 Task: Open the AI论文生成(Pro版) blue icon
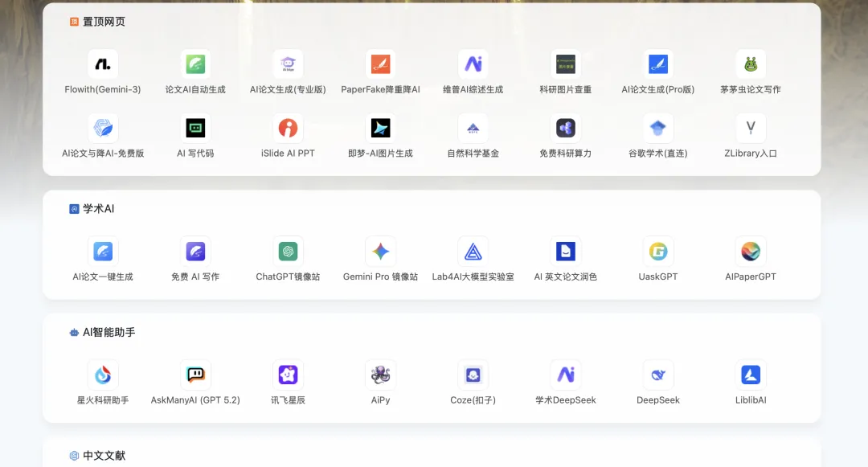click(657, 64)
